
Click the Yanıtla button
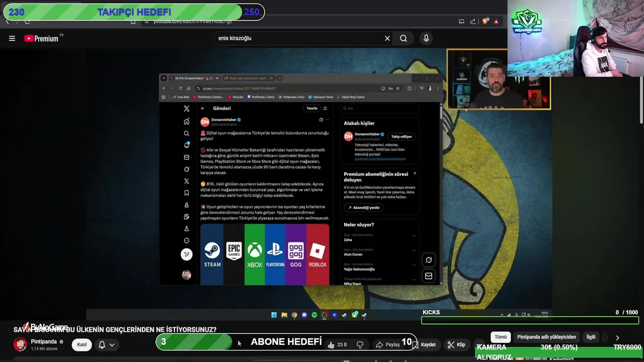coord(312,108)
